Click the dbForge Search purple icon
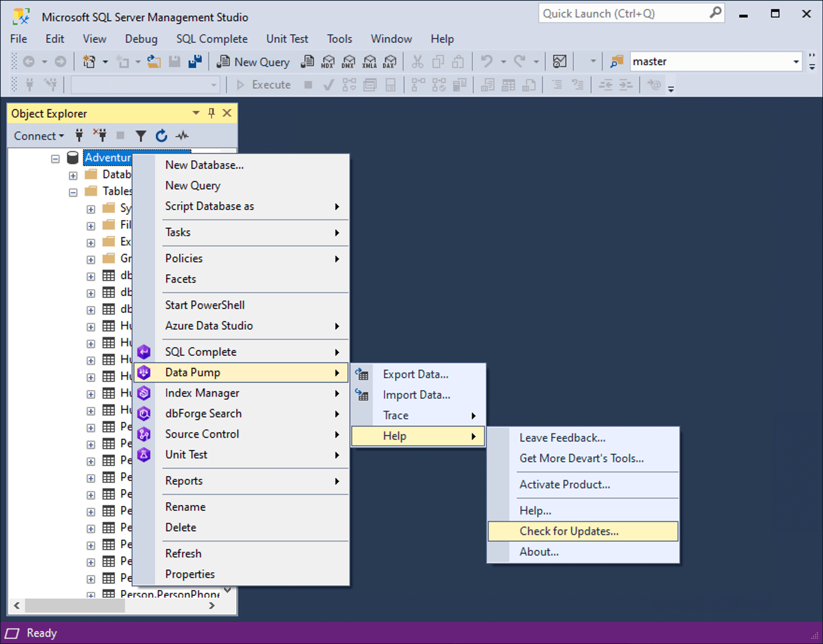Screen dimensions: 823x644 (144, 413)
